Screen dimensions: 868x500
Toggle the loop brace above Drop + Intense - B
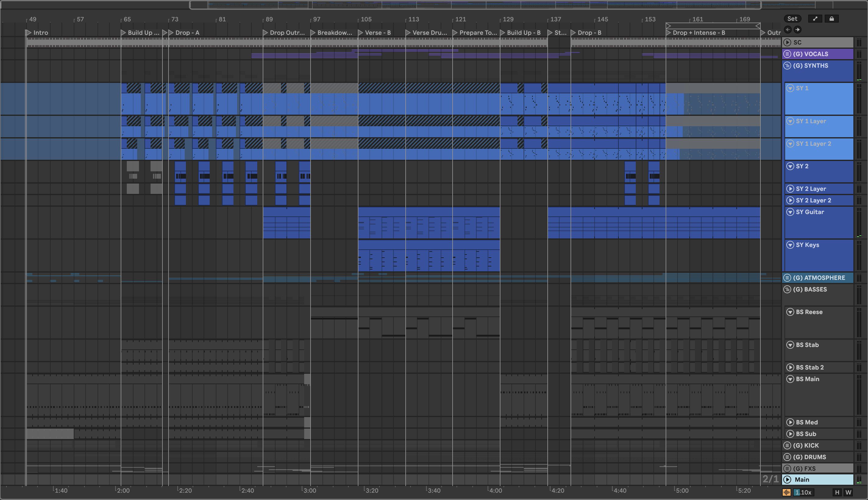point(713,26)
